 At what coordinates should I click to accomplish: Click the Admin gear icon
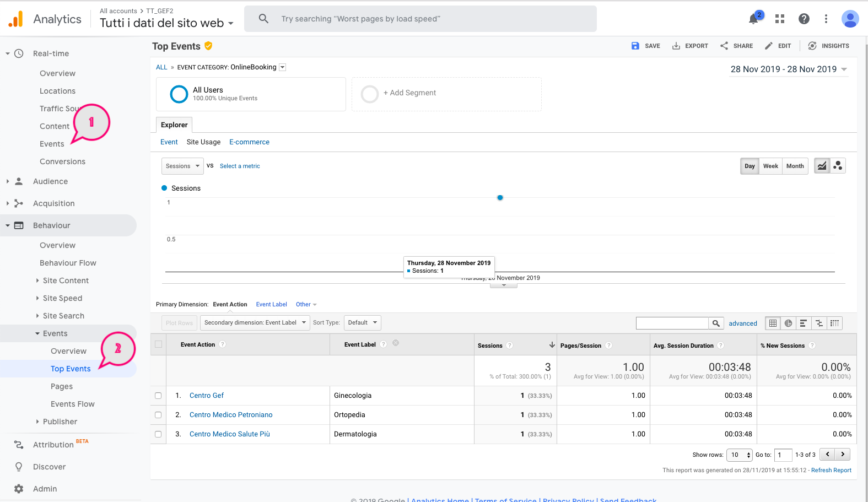coord(19,489)
